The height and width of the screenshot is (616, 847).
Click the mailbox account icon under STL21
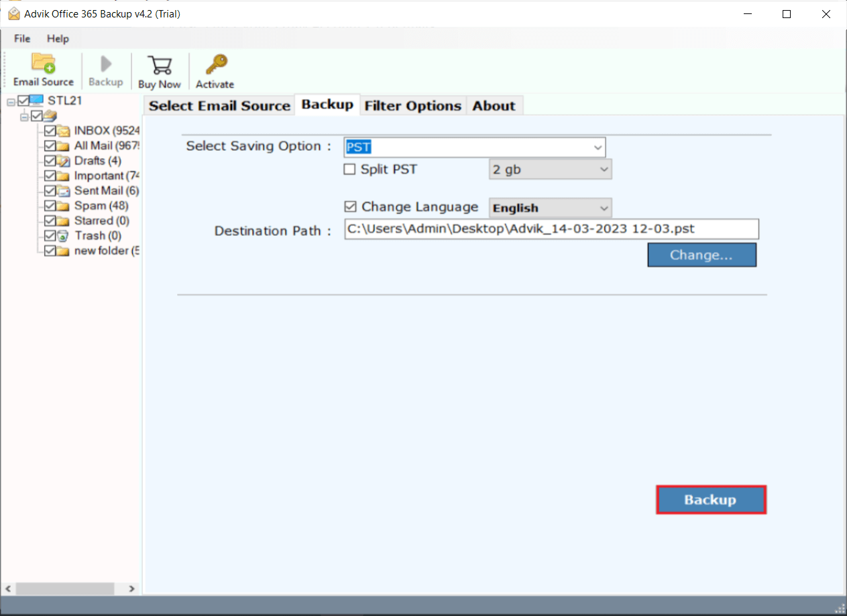[x=50, y=116]
